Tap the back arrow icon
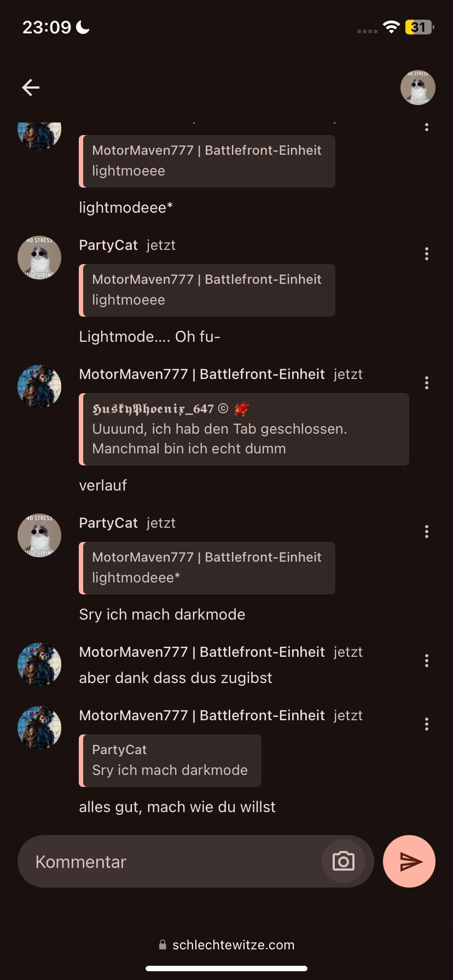Screen dimensions: 453x980 coord(31,87)
